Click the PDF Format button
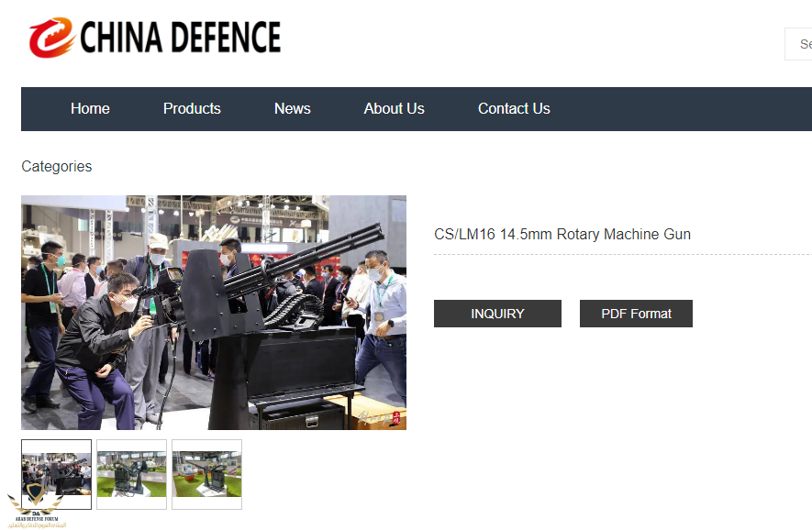Screen dimensions: 812x530 636,314
